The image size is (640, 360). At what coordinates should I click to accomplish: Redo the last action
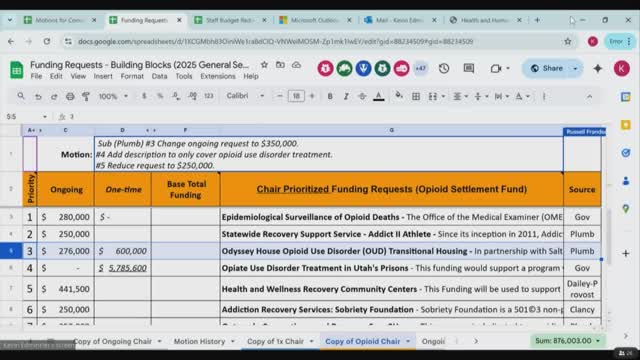54,96
